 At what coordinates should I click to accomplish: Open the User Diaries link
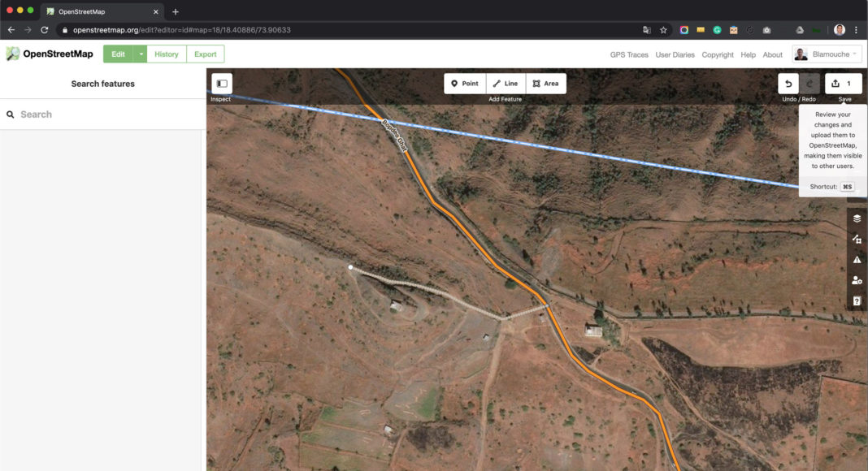point(675,55)
